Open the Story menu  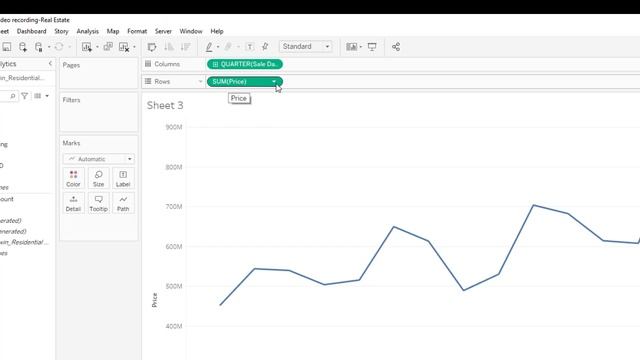[x=61, y=31]
